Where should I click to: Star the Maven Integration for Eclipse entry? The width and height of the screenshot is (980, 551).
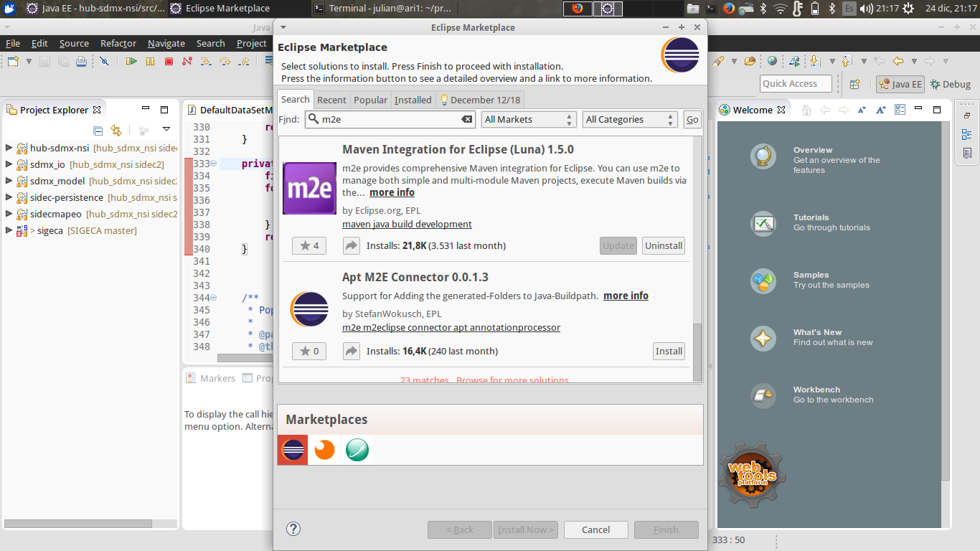[x=309, y=246]
